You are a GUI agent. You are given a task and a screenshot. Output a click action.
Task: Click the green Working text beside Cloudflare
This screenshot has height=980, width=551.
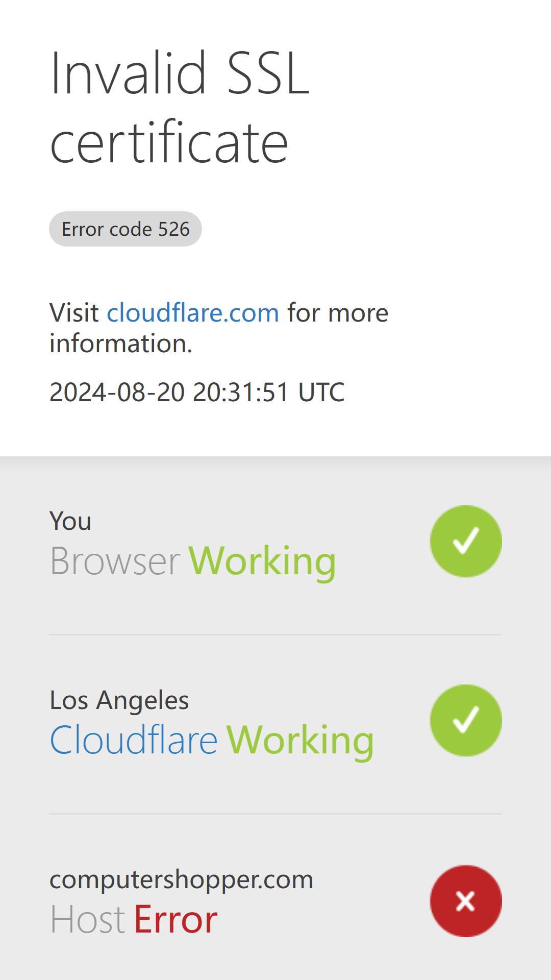click(300, 741)
